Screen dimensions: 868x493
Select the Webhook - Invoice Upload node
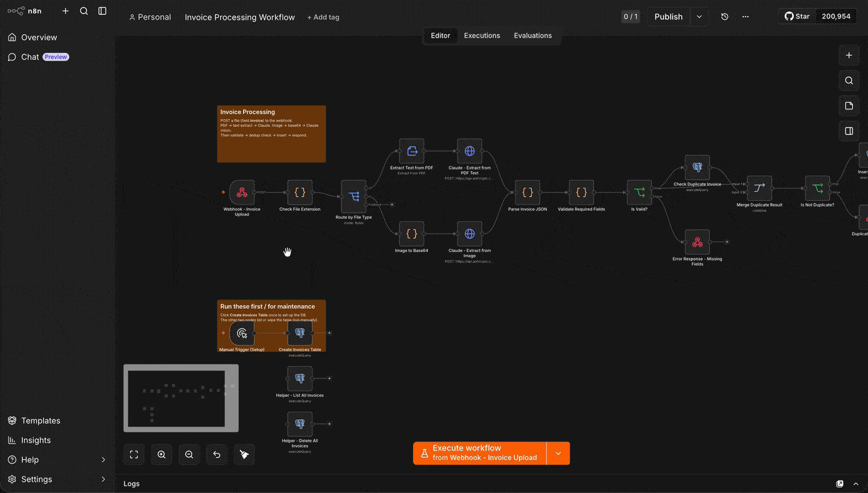click(x=242, y=193)
